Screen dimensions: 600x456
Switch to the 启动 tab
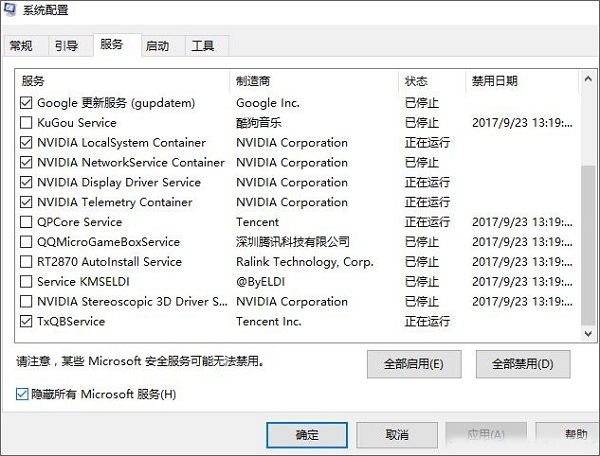click(x=157, y=46)
